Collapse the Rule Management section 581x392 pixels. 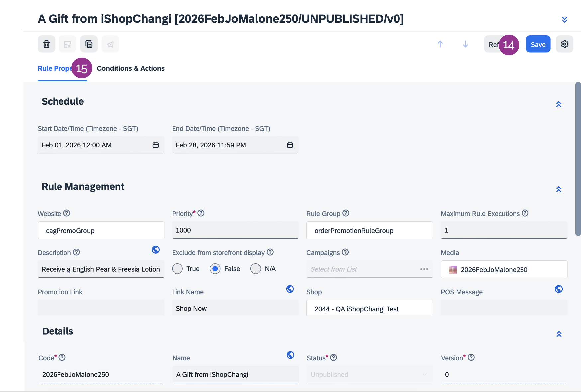click(x=559, y=189)
